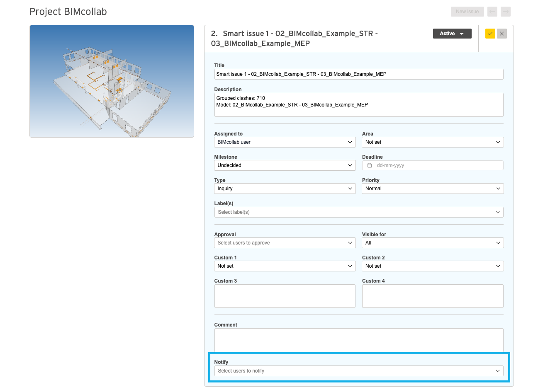Expand the Visible for dropdown
The height and width of the screenshot is (392, 538).
tap(433, 243)
